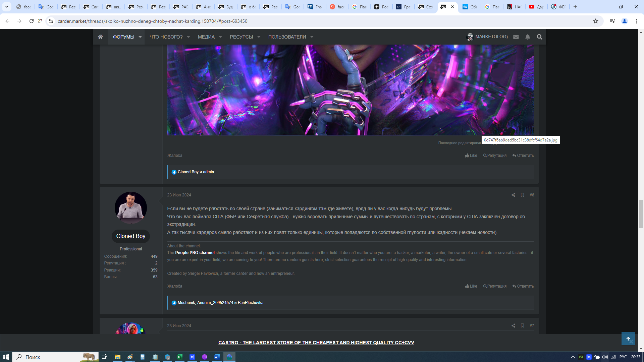Bookmark post #6
The image size is (644, 362).
(x=522, y=195)
